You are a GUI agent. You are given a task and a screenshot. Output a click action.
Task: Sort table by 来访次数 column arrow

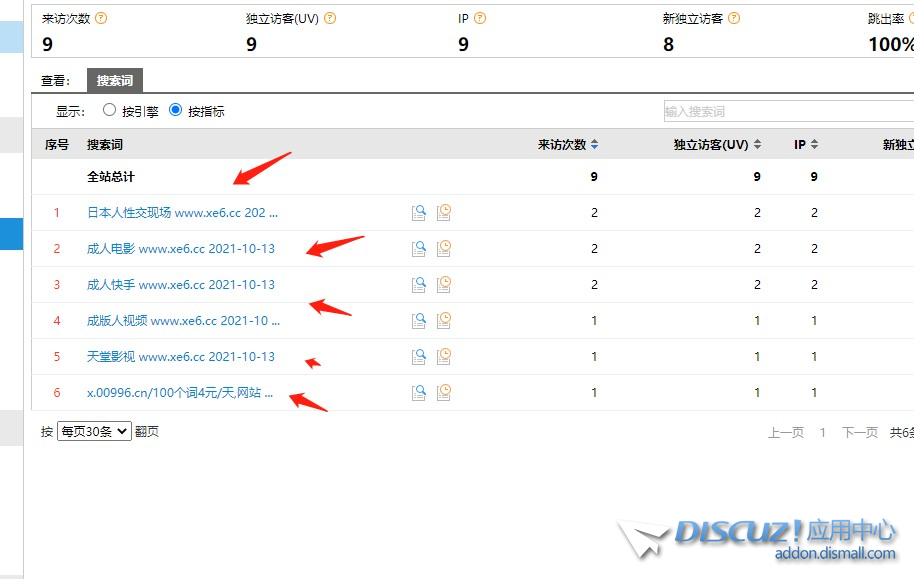[x=595, y=145]
